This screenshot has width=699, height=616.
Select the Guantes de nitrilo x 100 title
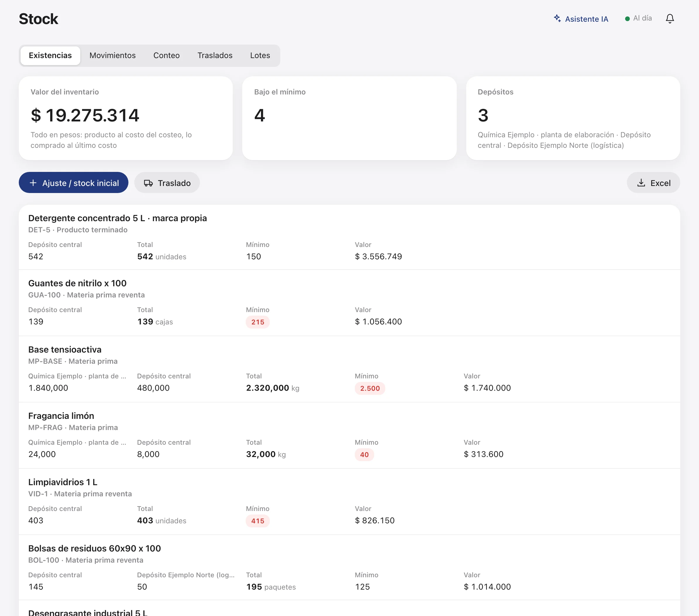point(77,283)
